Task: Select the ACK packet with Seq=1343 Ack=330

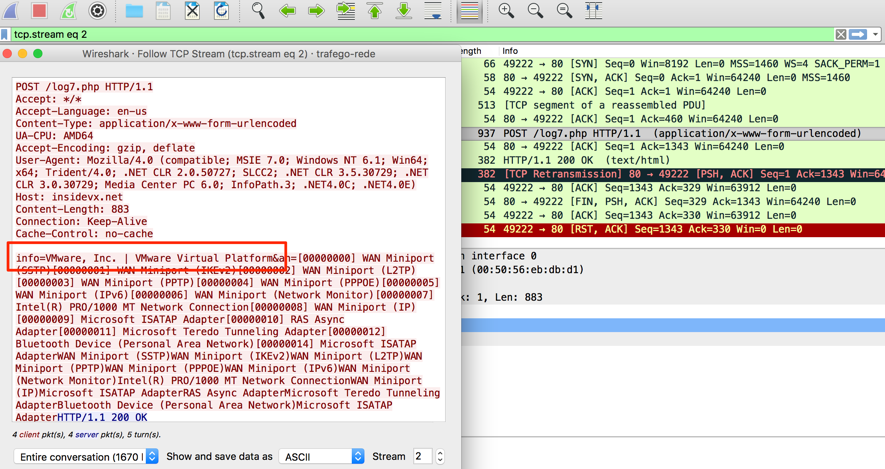Action: [673, 215]
